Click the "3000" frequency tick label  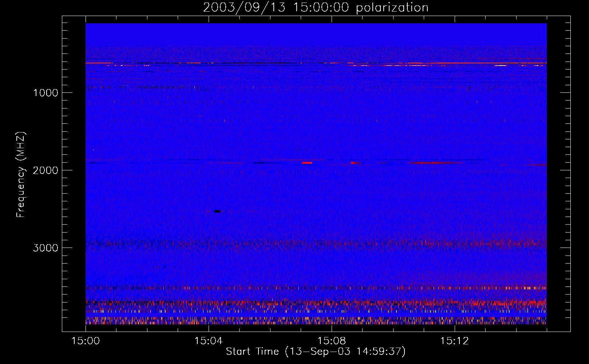[x=46, y=248]
